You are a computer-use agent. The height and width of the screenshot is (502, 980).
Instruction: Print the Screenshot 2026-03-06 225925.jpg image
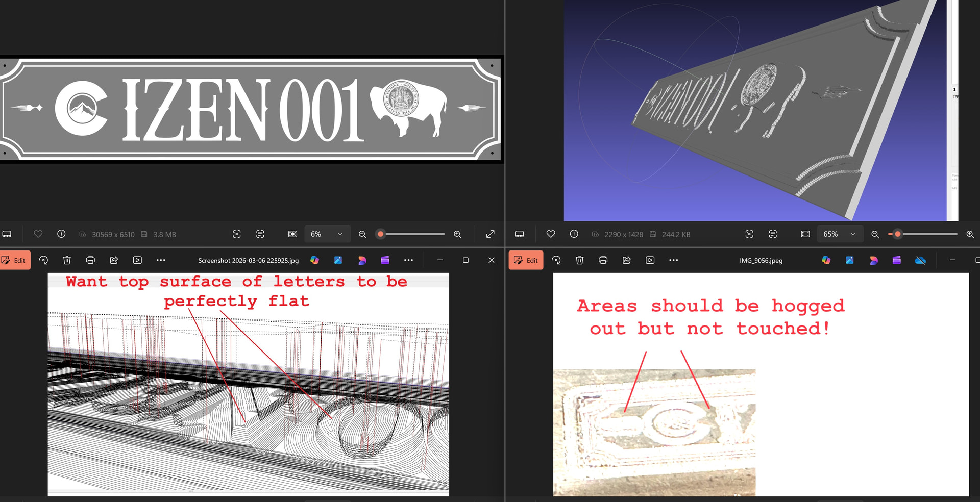point(90,260)
